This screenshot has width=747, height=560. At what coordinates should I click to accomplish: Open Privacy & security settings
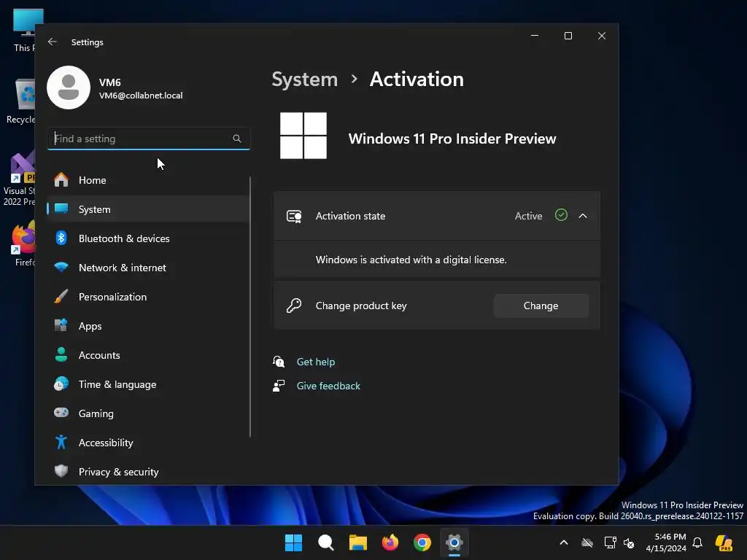148,472
